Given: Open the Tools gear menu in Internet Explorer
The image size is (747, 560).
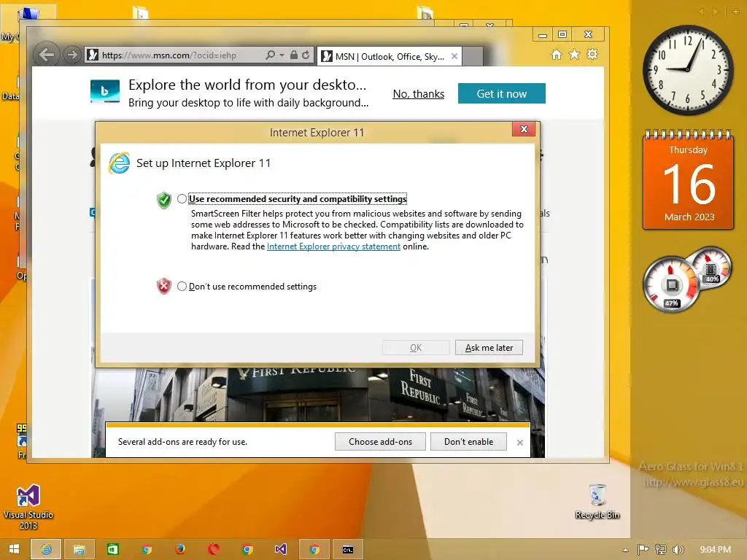Looking at the screenshot, I should tap(592, 54).
